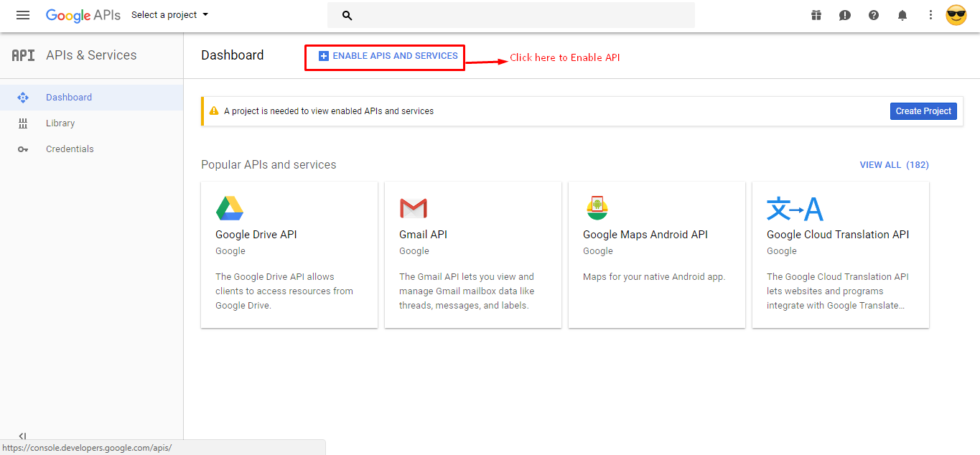Select Dashboard in the sidebar
Screen dimensions: 980x455
click(92, 98)
